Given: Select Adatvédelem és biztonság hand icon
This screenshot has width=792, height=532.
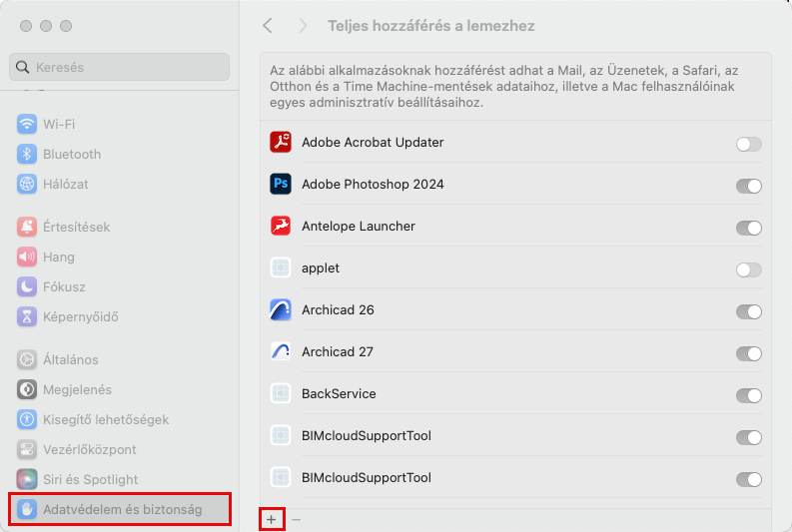Looking at the screenshot, I should tap(27, 509).
